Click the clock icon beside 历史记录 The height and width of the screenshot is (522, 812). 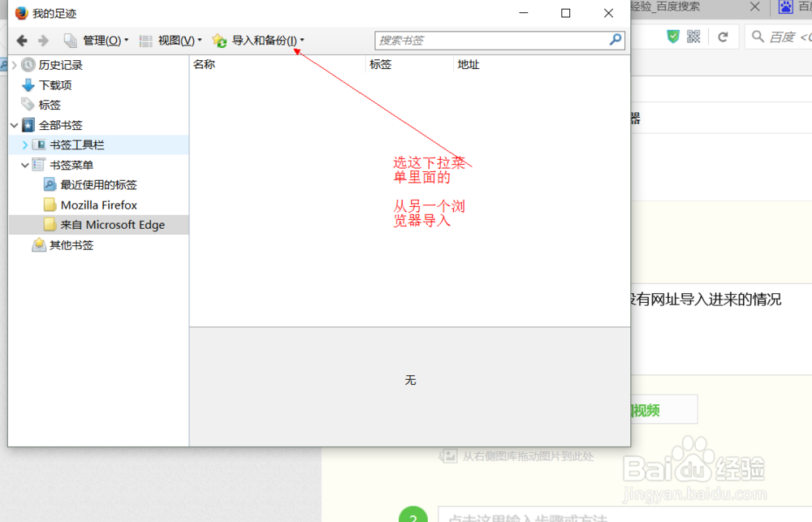click(x=28, y=65)
